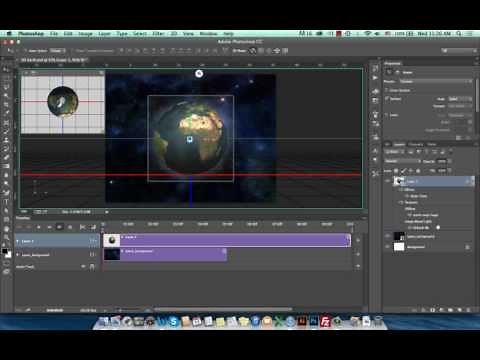The image size is (480, 360).
Task: Open Surface Style dropdown in Properties
Action: tap(460, 99)
